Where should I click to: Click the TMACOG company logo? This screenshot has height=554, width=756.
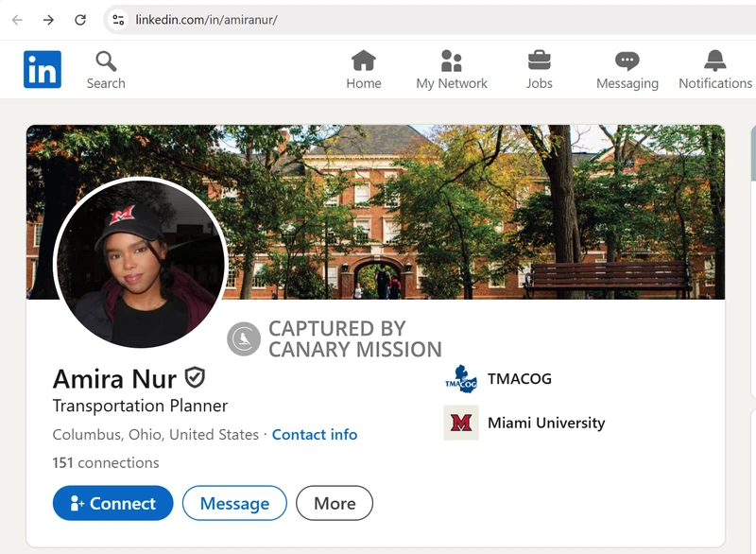pyautogui.click(x=461, y=379)
